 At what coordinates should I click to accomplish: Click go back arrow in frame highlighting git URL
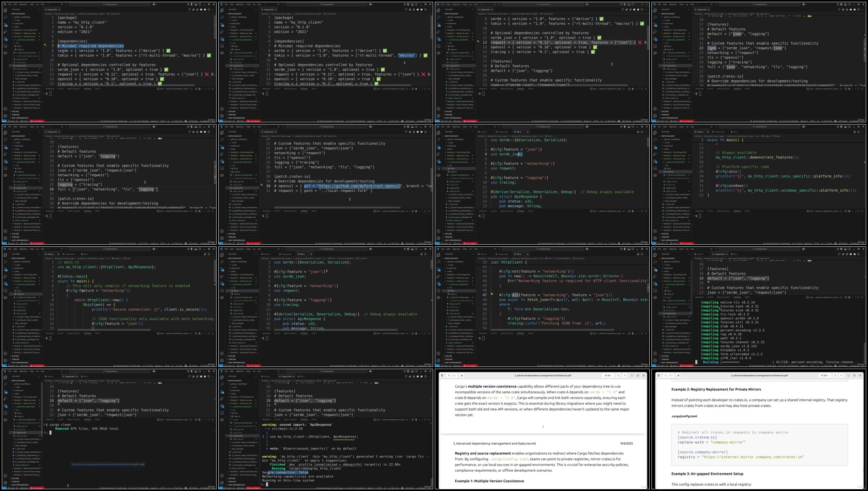point(278,127)
